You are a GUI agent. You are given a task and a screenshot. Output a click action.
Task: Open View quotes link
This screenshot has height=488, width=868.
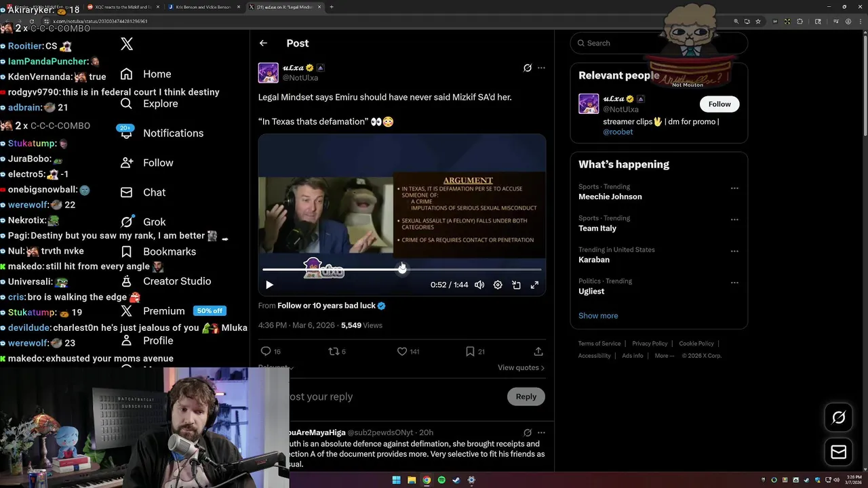click(x=521, y=367)
